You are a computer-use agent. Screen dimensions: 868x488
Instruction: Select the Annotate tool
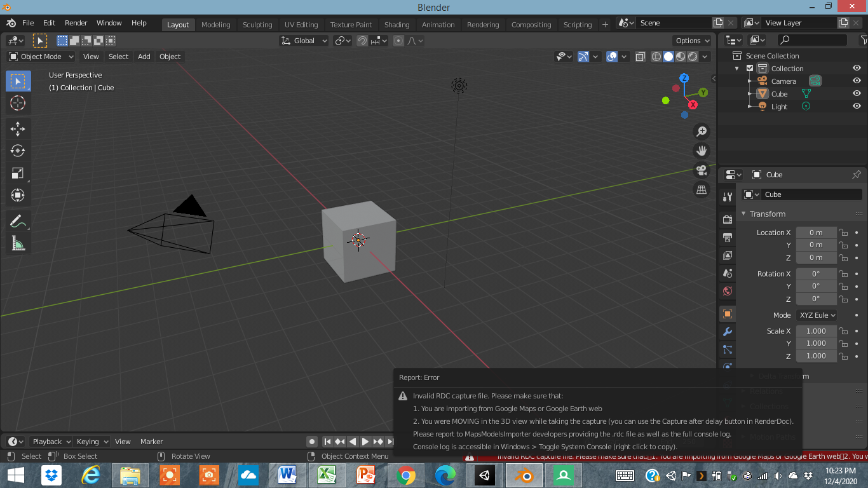pyautogui.click(x=18, y=220)
